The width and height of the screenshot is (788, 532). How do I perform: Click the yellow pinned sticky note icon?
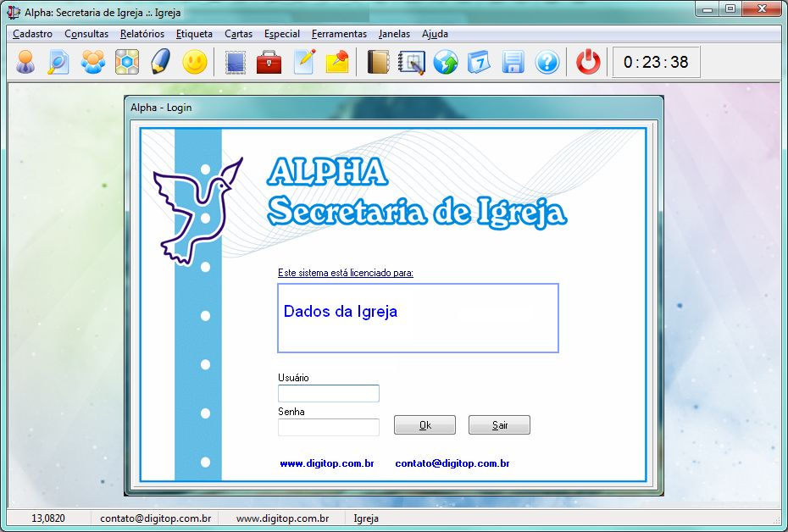coord(337,63)
